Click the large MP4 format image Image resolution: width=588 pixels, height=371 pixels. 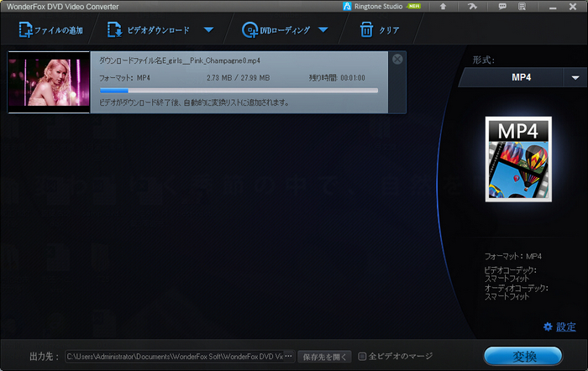coord(518,159)
